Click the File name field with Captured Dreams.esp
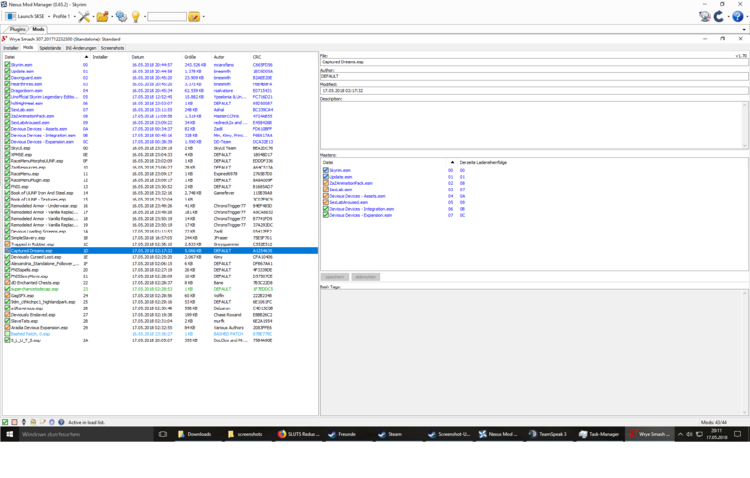This screenshot has width=750, height=478. pyautogui.click(x=534, y=62)
